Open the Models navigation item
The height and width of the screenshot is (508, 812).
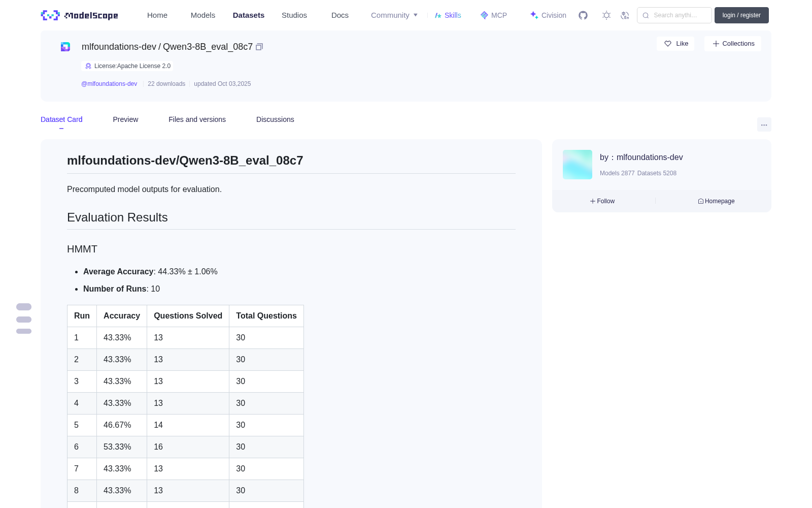tap(203, 15)
